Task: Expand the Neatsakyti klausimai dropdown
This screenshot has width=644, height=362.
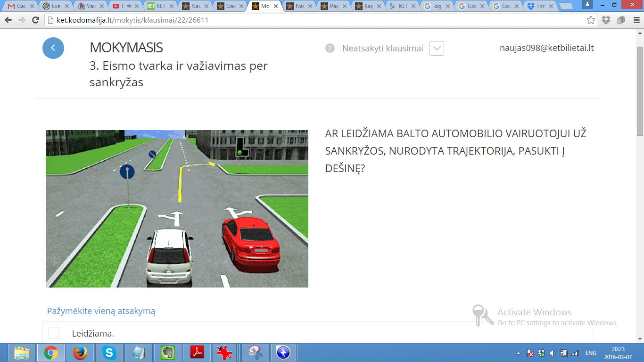Action: click(437, 48)
